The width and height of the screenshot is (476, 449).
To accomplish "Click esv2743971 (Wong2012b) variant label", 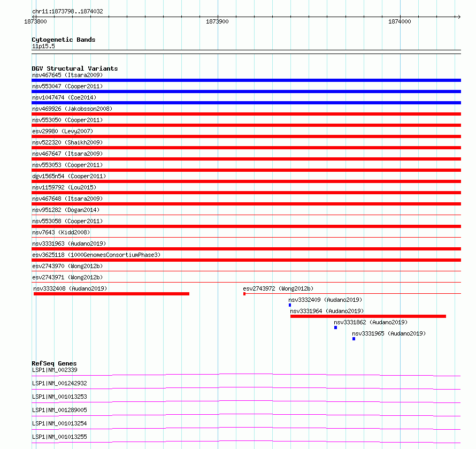I will [x=67, y=277].
